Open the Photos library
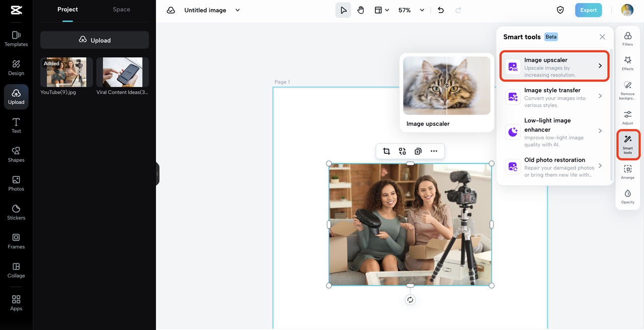Viewport: 644px width, 330px height. [16, 183]
